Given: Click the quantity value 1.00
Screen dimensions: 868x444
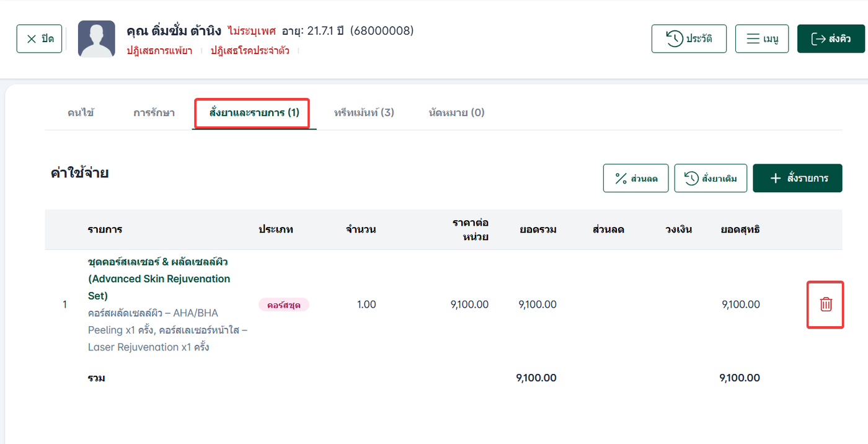Looking at the screenshot, I should [x=366, y=304].
